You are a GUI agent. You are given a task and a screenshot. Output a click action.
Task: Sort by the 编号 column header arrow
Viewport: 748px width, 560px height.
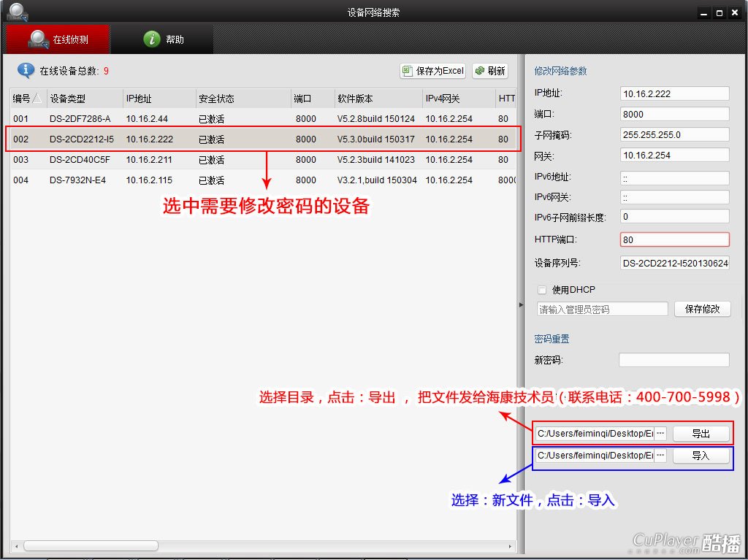[x=37, y=99]
